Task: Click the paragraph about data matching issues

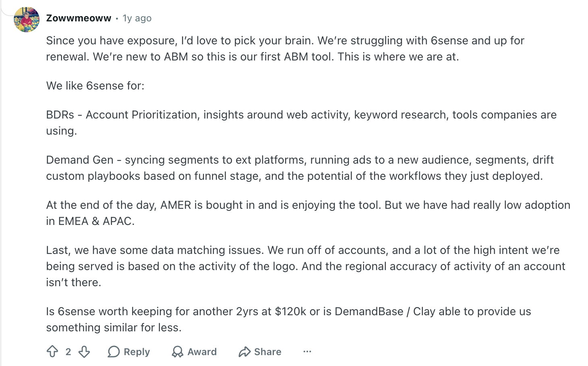Action: (x=306, y=266)
